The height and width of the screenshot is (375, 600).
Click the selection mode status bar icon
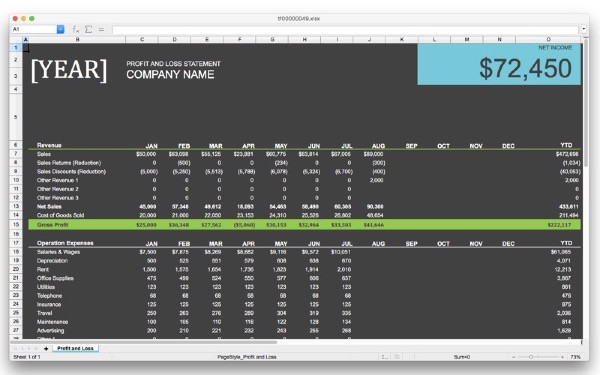(385, 357)
